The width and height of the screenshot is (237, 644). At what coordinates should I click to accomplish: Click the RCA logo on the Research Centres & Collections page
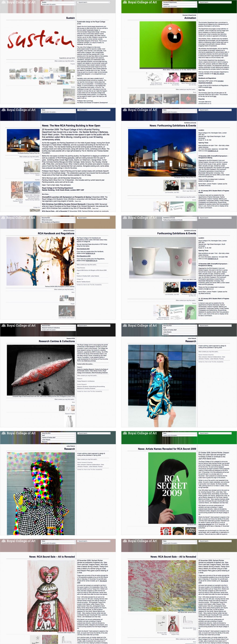18,325
